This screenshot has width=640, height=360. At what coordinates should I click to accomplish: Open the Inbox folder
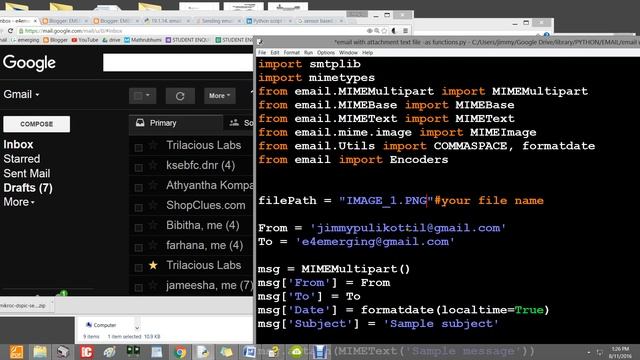click(18, 144)
